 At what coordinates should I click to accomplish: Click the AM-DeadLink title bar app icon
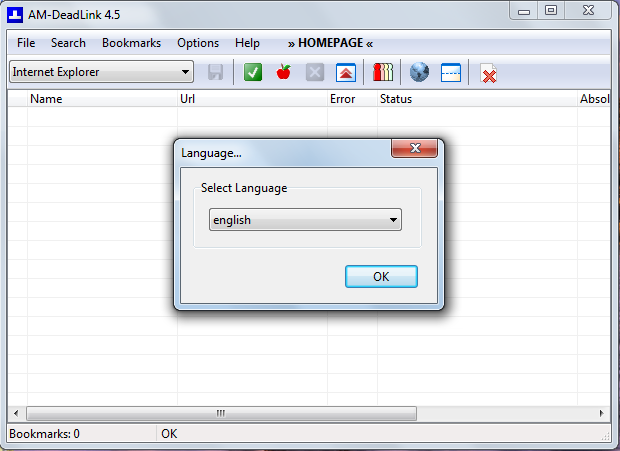point(15,15)
